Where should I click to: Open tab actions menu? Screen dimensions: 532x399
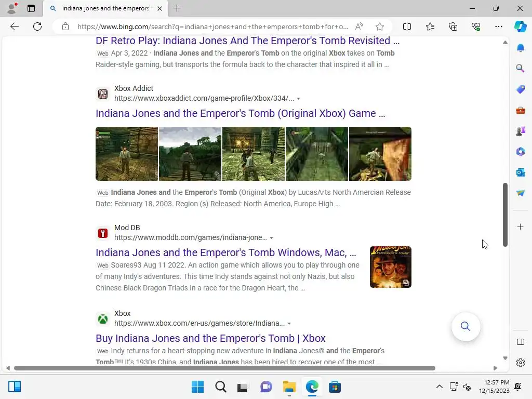(31, 8)
